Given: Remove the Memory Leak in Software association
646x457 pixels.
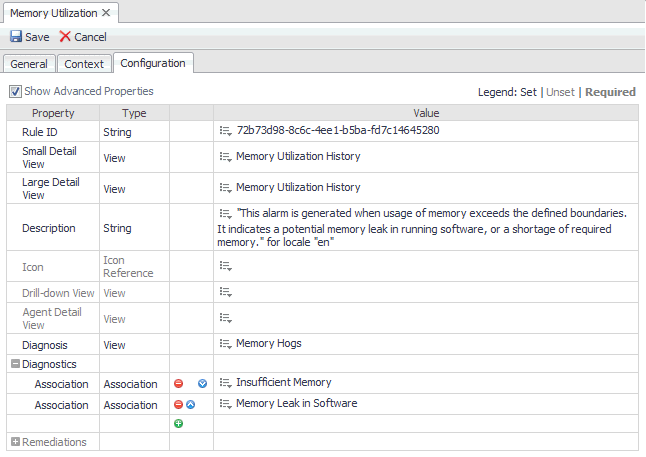Looking at the screenshot, I should point(179,404).
